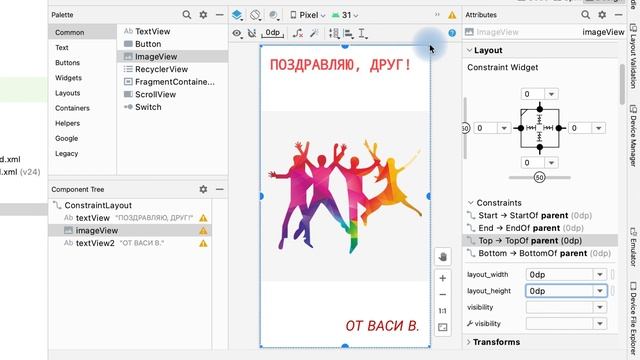Open Palette settings gear
This screenshot has height=360, width=640.
203,15
